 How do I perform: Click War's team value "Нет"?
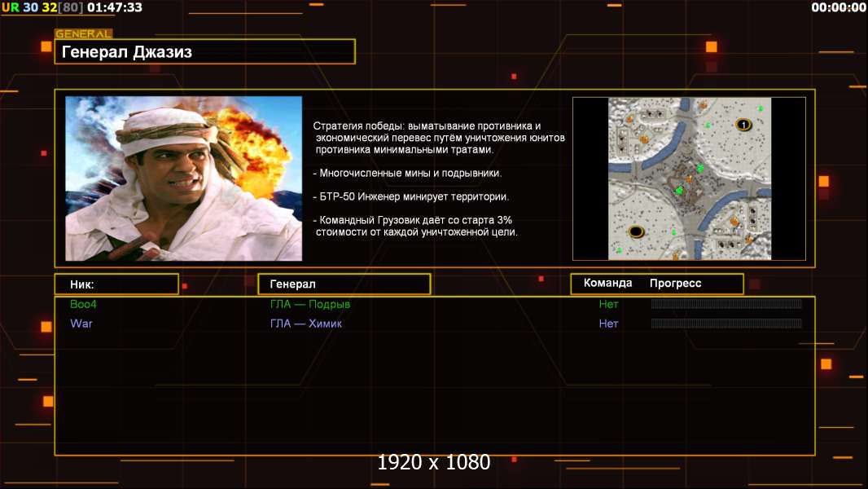click(x=608, y=324)
